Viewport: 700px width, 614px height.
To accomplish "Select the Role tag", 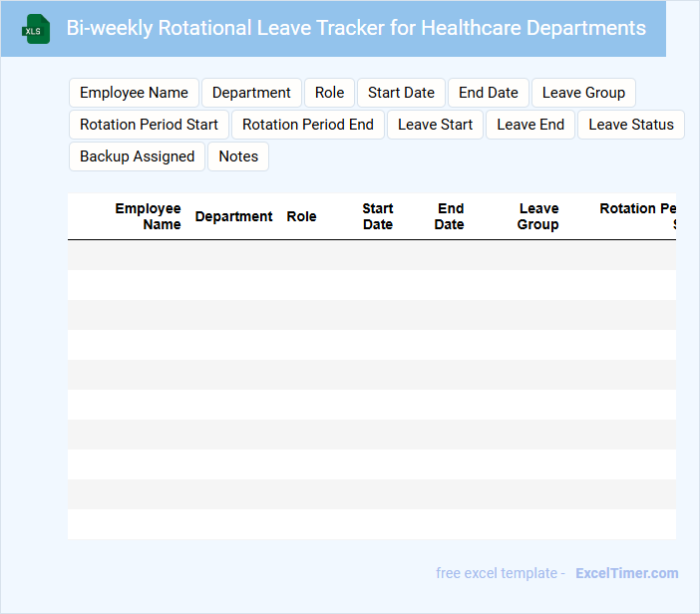I will 329,93.
